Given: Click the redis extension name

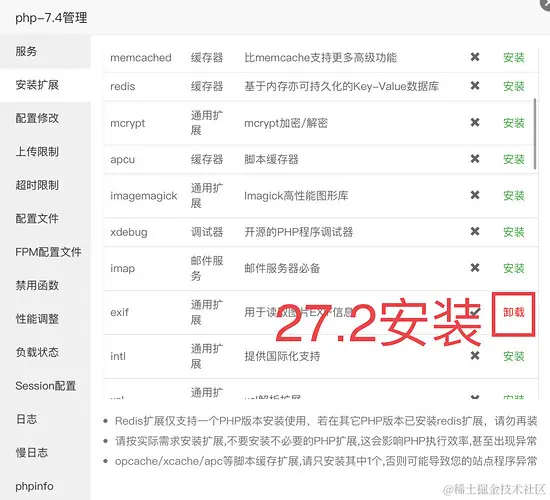Looking at the screenshot, I should click(x=122, y=86).
